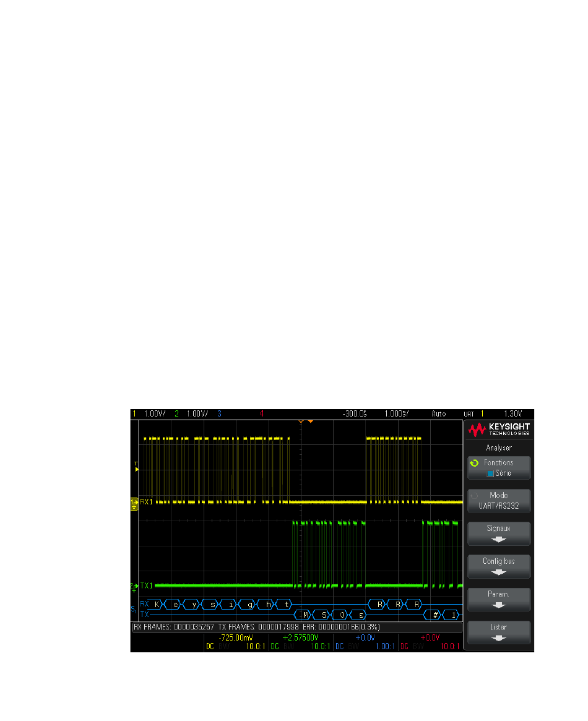Screen dimensions: 588x721
Task: Click the blue channel 3 indicator
Action: (219, 413)
